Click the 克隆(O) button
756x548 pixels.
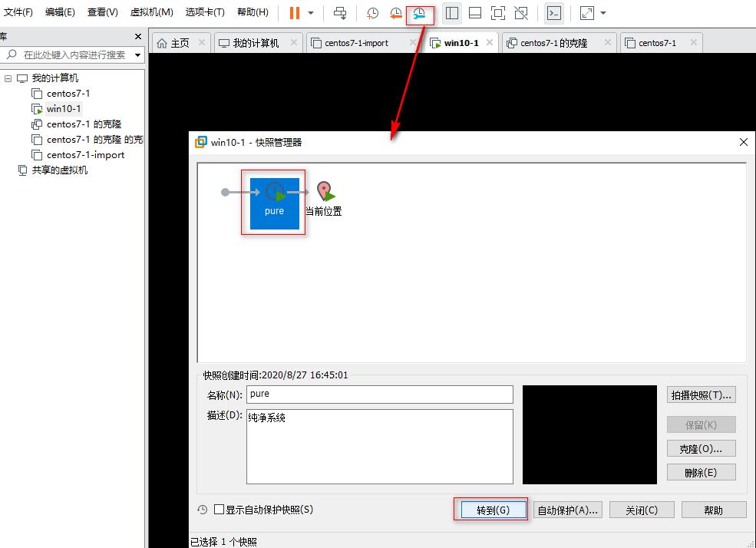click(x=700, y=447)
